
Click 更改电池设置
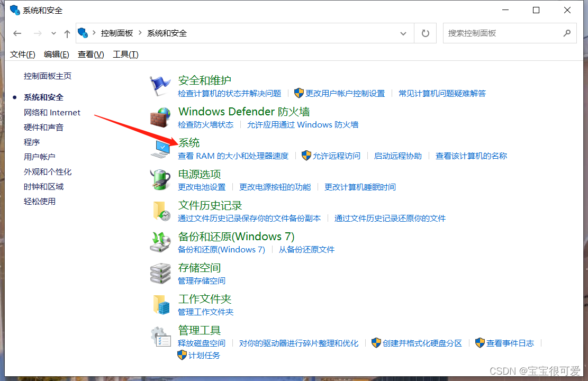click(x=201, y=187)
